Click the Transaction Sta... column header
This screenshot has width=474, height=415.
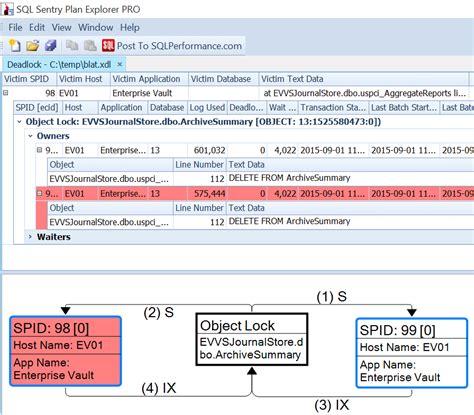coord(333,108)
